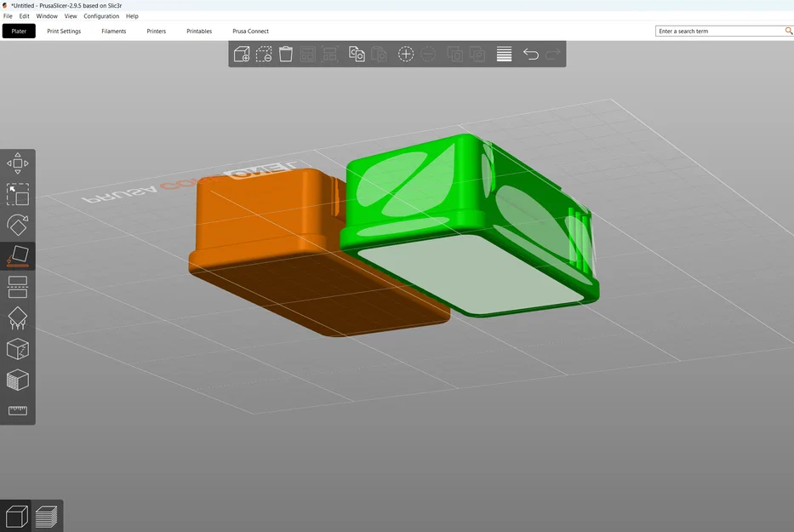This screenshot has height=532, width=794.
Task: Click search magnifier icon
Action: pos(788,31)
